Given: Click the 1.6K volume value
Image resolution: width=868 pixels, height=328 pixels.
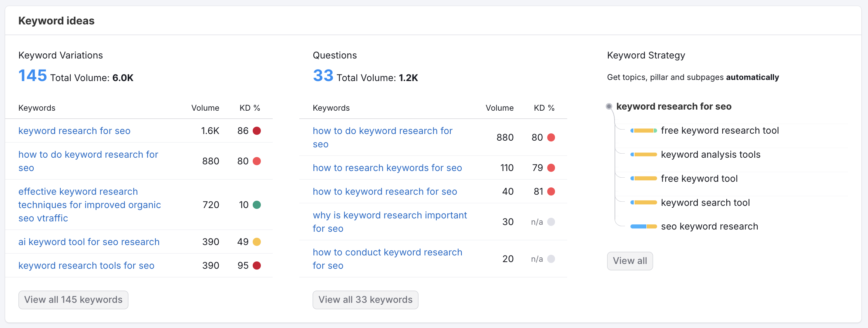Looking at the screenshot, I should point(210,131).
